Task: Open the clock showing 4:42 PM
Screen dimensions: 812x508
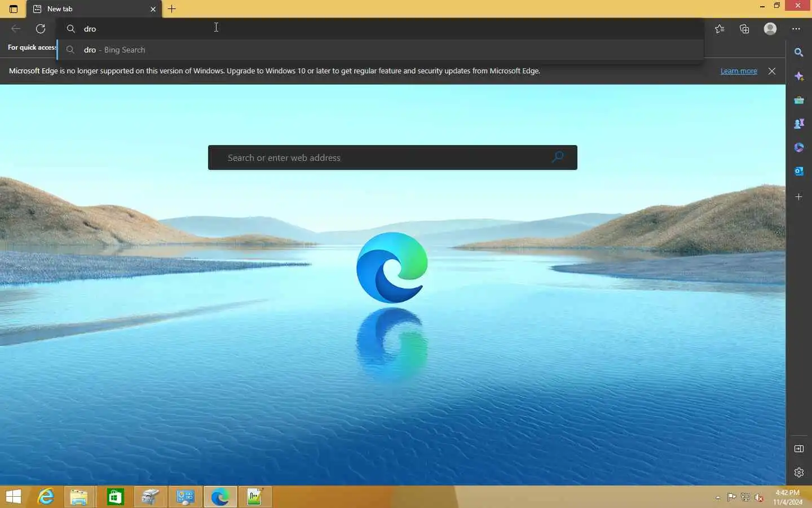Action: coord(788,497)
